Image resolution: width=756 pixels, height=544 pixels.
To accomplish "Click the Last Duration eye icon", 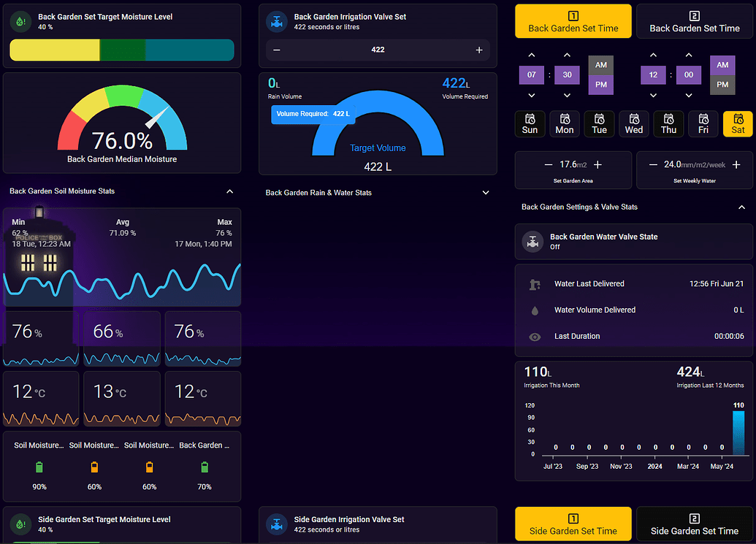I will tap(535, 337).
